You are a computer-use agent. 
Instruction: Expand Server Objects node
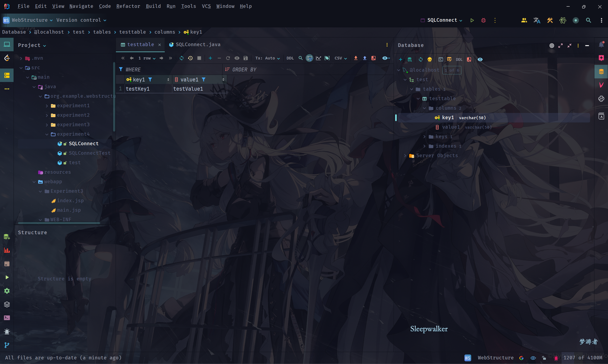point(405,156)
